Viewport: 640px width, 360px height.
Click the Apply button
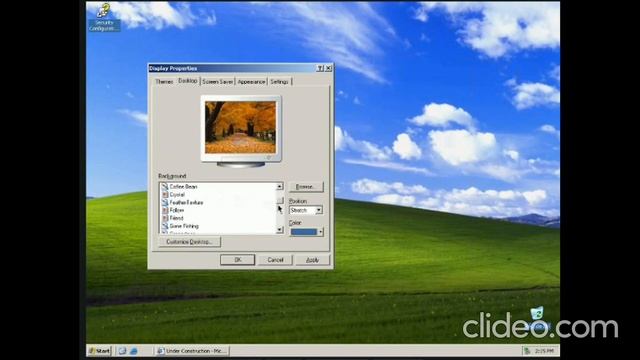(x=313, y=260)
